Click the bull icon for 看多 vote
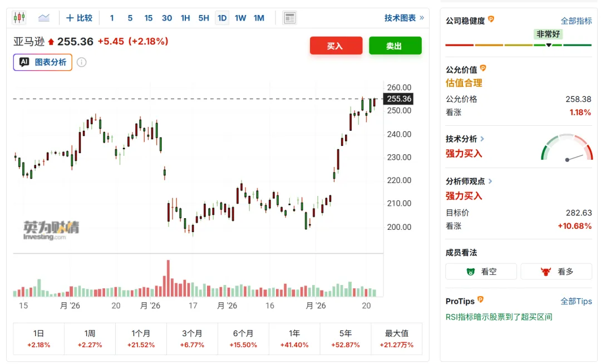This screenshot has width=601, height=364. click(x=546, y=272)
